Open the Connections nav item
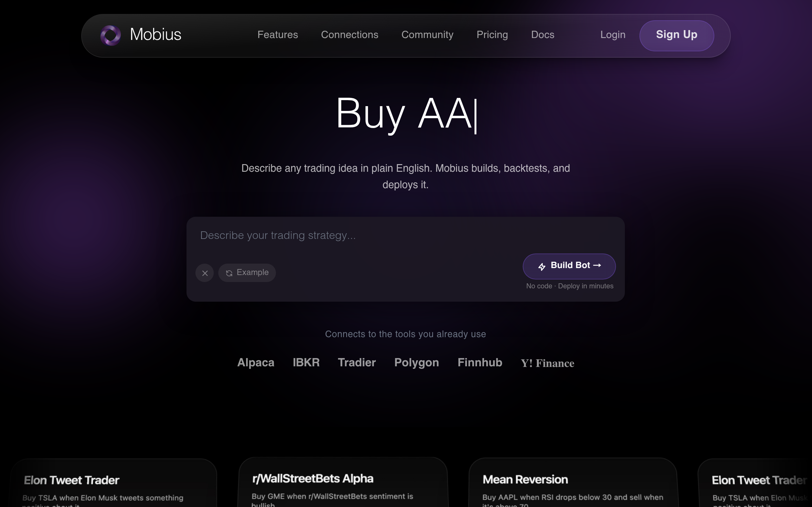Screen dimensions: 812x507 point(350,35)
